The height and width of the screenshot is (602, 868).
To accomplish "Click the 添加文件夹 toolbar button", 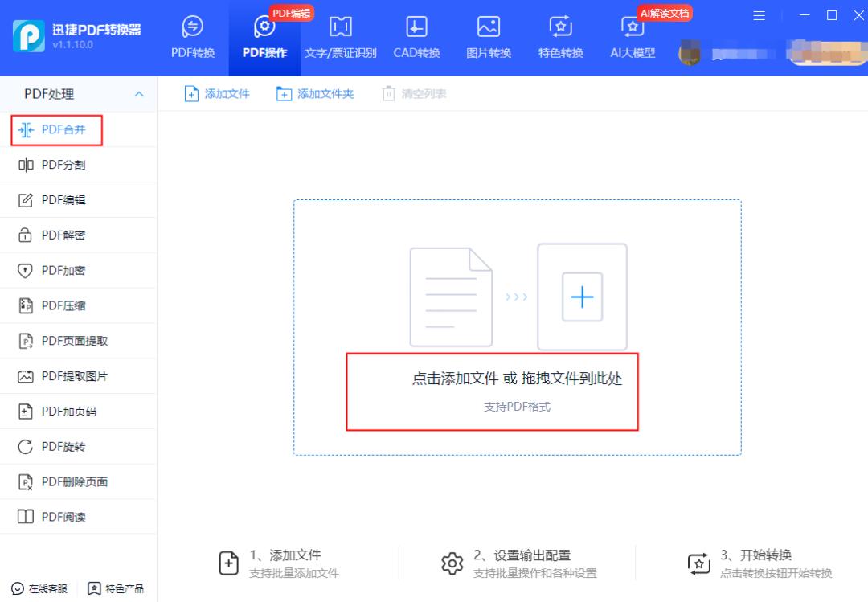I will click(315, 94).
